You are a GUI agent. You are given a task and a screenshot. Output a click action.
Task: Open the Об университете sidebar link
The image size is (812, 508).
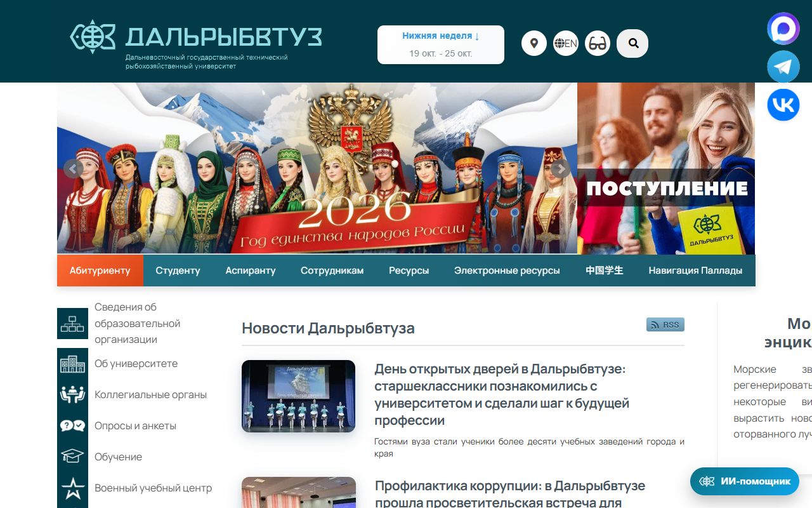click(x=136, y=364)
